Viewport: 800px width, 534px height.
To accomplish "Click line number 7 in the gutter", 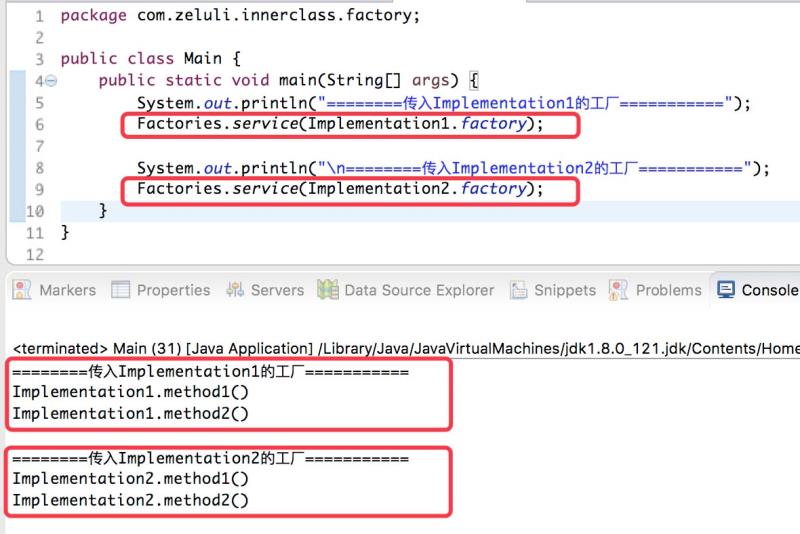I will tap(40, 146).
